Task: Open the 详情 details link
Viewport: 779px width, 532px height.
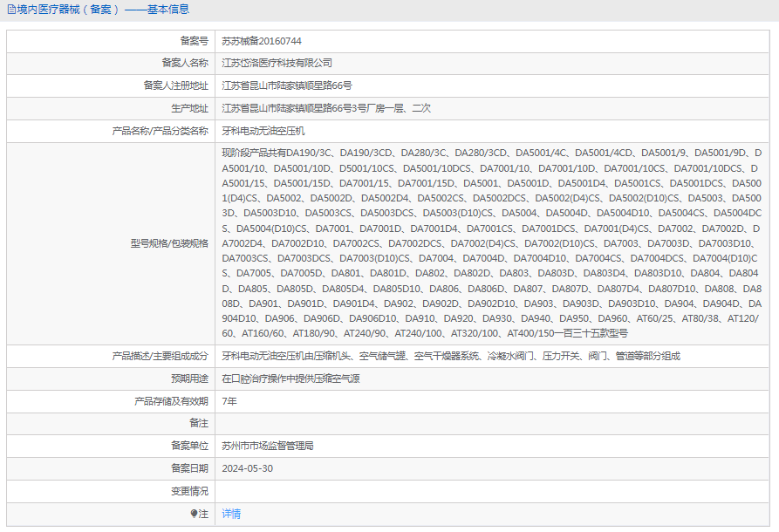Action: [231, 514]
